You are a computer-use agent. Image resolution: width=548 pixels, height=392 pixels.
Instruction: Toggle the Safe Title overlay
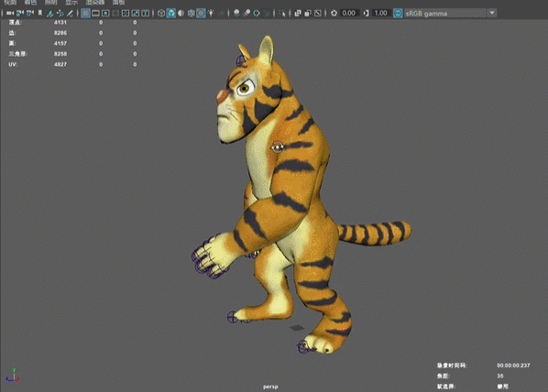point(145,13)
